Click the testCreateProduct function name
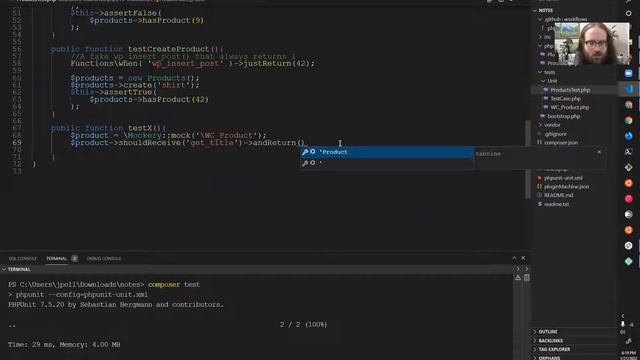The image size is (640, 360). 168,49
